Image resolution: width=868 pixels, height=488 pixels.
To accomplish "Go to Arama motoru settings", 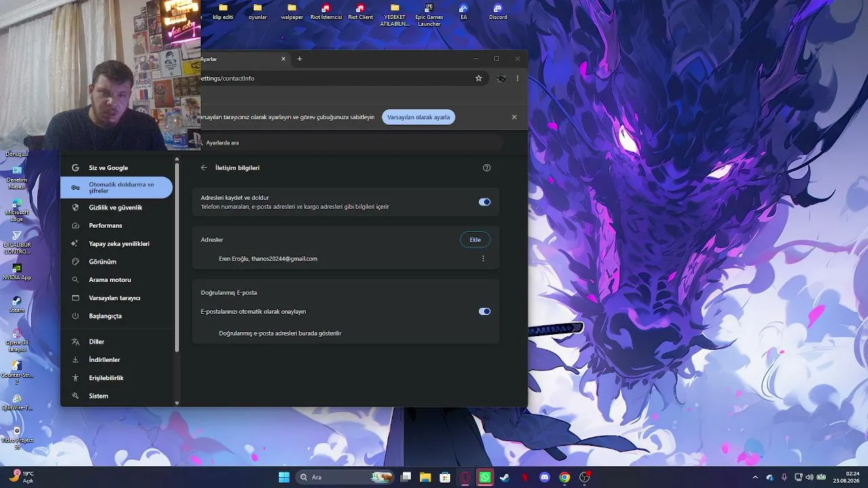I will [117, 280].
